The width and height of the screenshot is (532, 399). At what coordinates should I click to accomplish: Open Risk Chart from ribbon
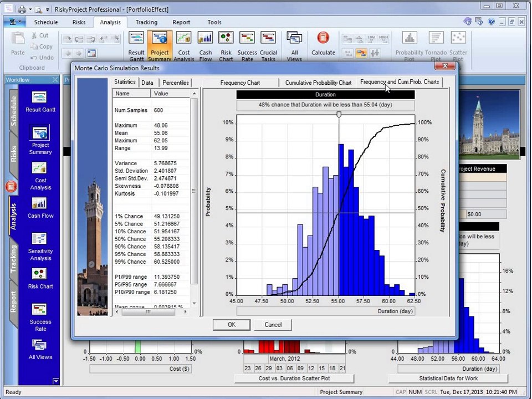click(x=226, y=46)
